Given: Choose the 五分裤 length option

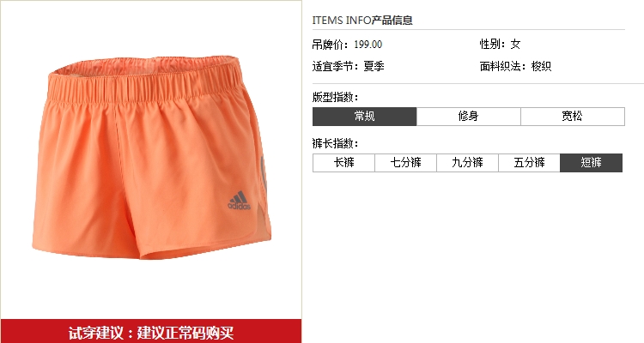Looking at the screenshot, I should [x=529, y=163].
